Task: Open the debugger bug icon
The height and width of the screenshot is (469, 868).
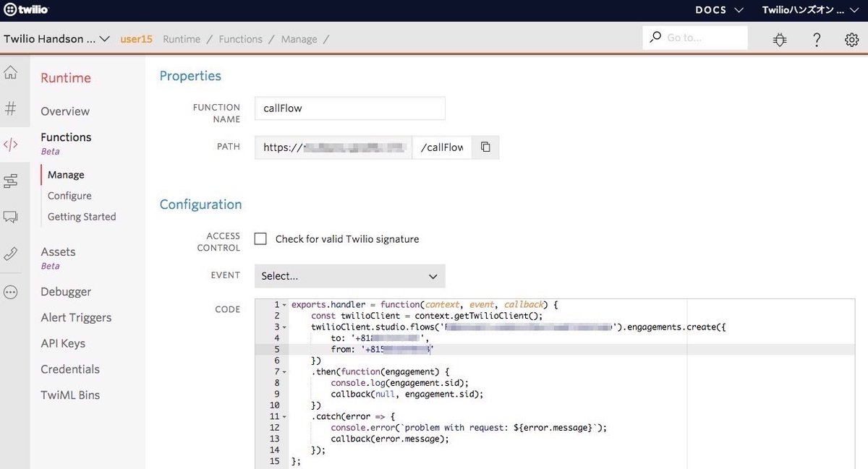Action: (780, 40)
